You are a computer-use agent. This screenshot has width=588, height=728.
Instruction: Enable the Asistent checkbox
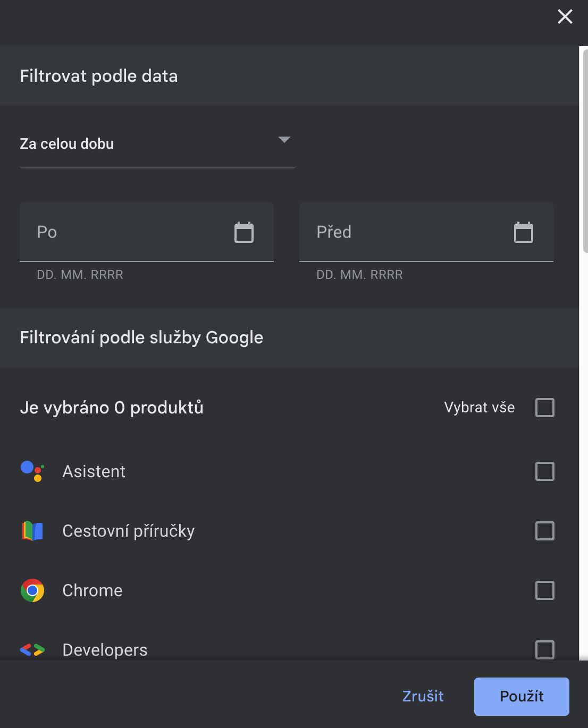click(x=545, y=471)
